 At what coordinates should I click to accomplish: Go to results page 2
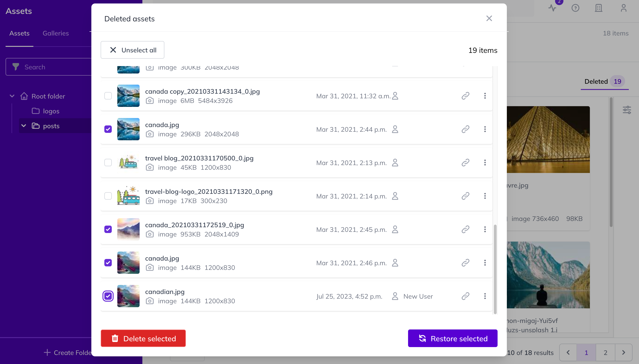605,352
